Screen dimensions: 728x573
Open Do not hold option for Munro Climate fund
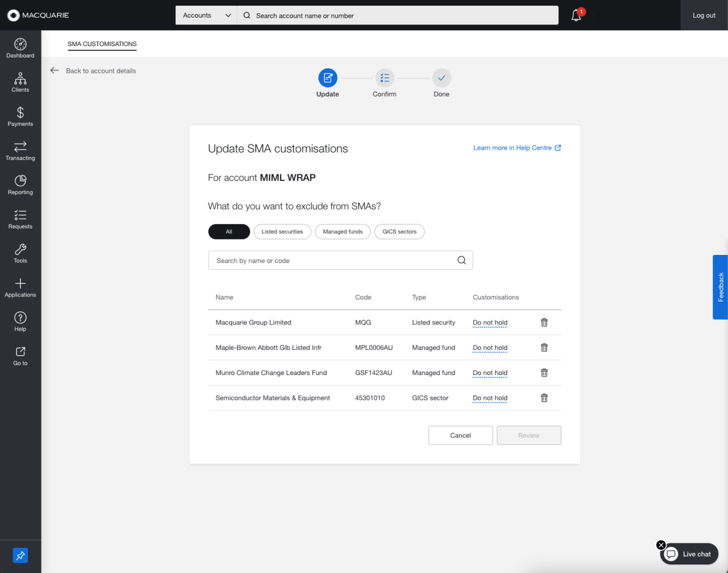[490, 373]
